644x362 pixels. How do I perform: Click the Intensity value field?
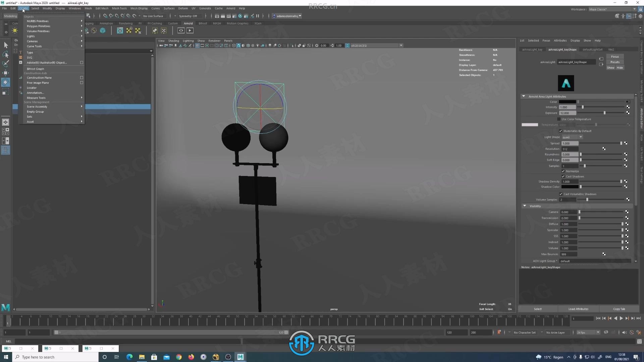click(x=568, y=107)
